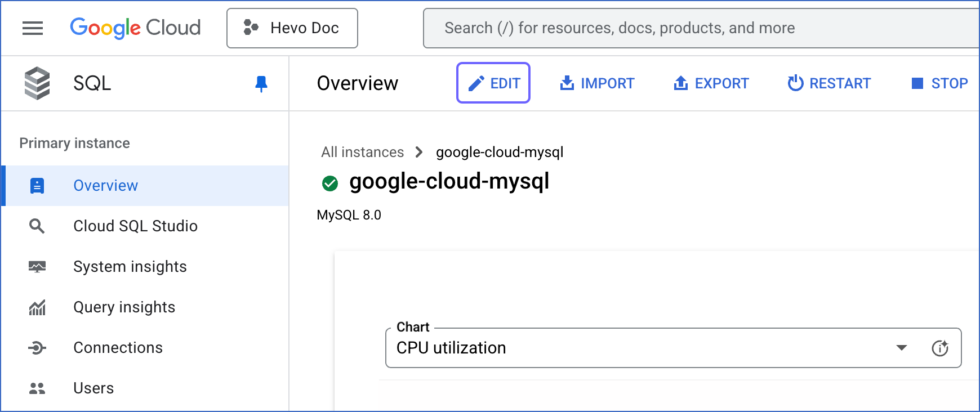
Task: Click google-cloud-mysql in the breadcrumb
Action: tap(500, 152)
